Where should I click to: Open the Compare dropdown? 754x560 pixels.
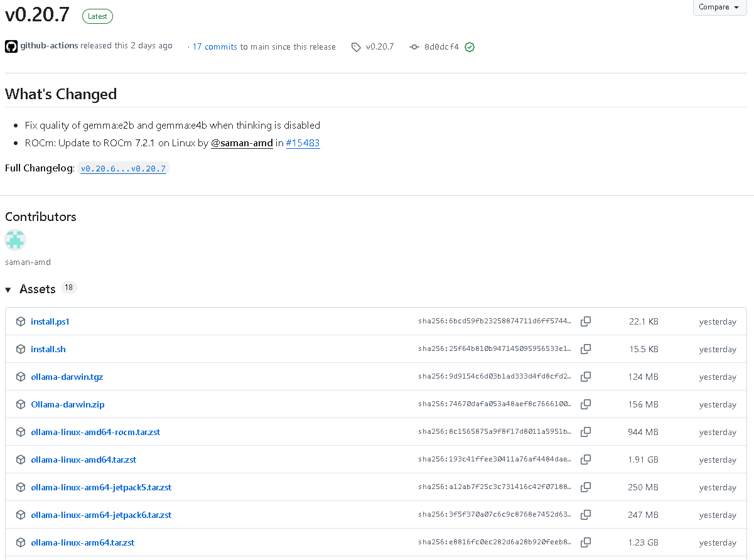pyautogui.click(x=719, y=7)
